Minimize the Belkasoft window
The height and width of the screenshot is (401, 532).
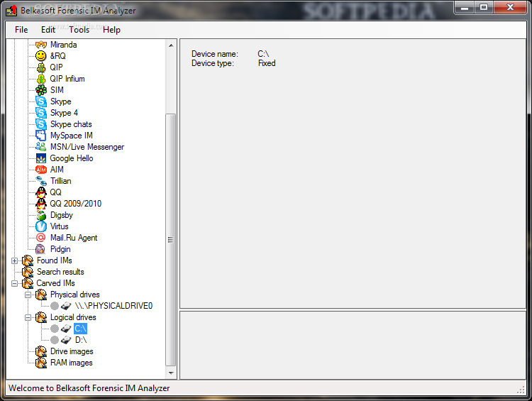click(x=465, y=7)
